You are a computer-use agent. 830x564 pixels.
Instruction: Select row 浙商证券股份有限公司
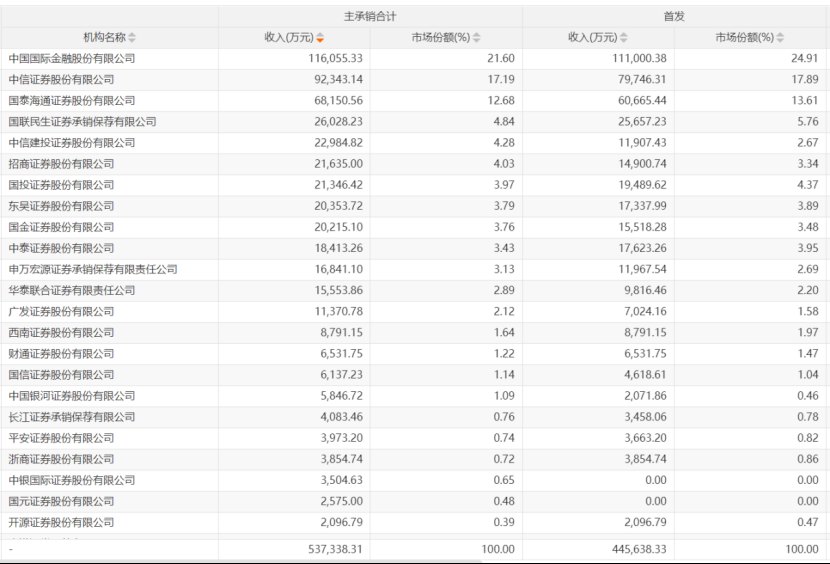(413, 460)
